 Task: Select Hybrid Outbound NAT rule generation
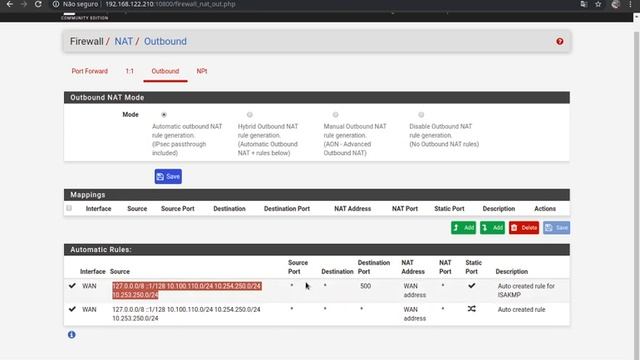tap(250, 115)
